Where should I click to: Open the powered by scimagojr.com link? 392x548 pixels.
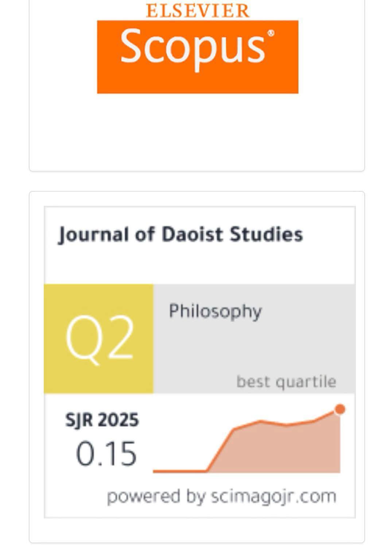tap(221, 497)
